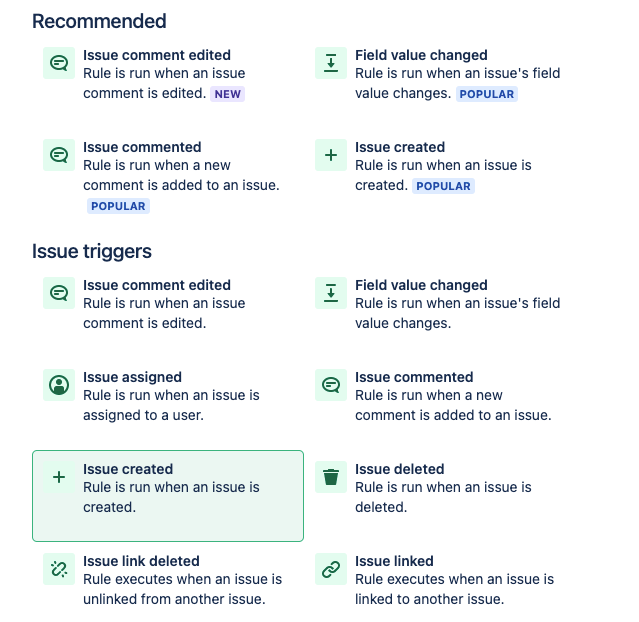Click the plus icon of Recommended Issue created
Image resolution: width=639 pixels, height=622 pixels.
click(x=331, y=155)
